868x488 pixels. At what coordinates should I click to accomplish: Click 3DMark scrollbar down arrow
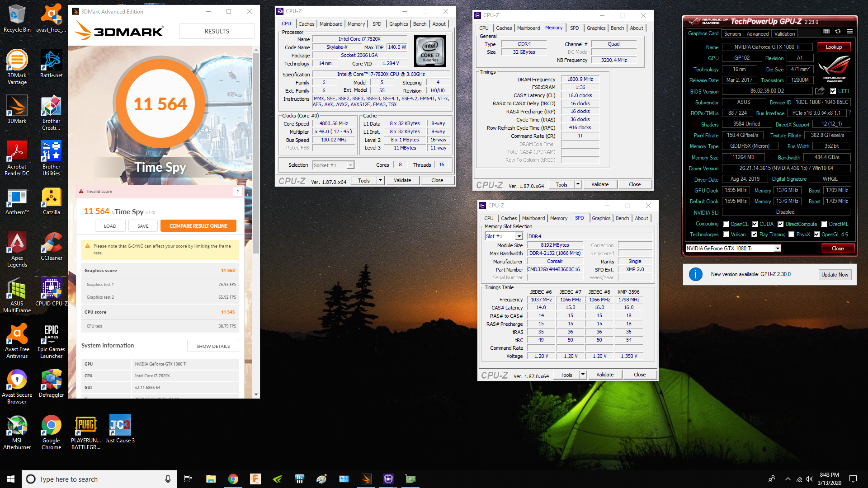pos(256,394)
